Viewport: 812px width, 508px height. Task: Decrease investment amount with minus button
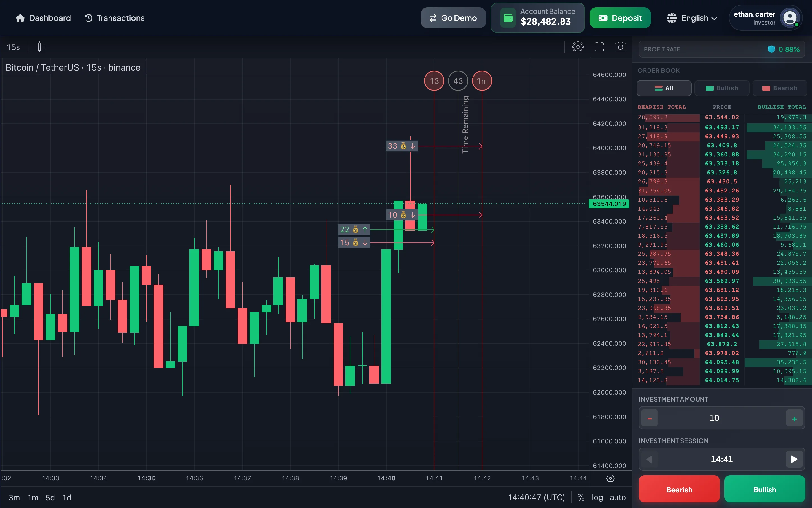point(650,418)
